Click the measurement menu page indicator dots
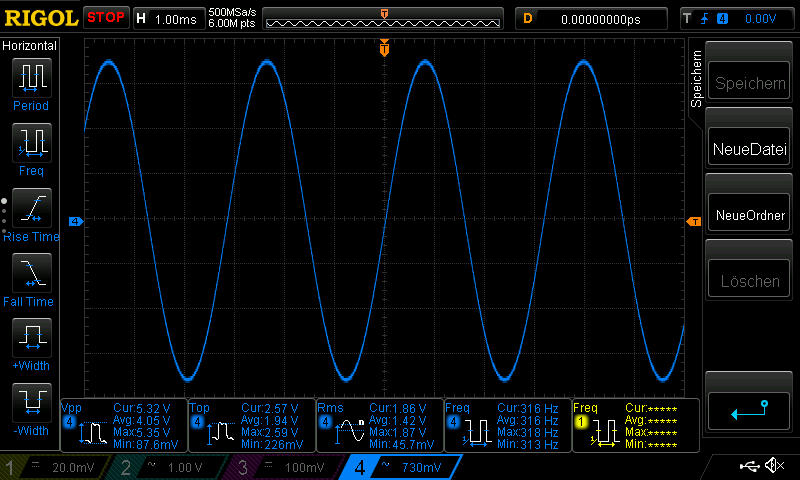This screenshot has width=800, height=480. pos(4,216)
